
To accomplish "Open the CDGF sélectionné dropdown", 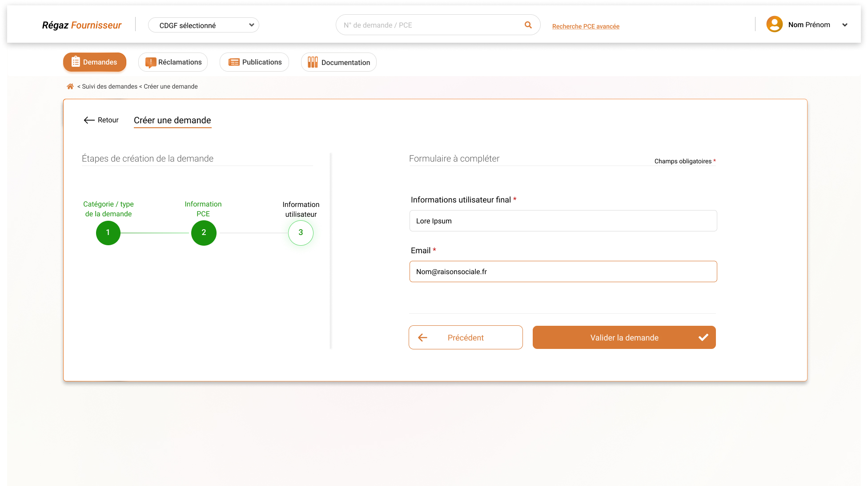I will [x=204, y=25].
